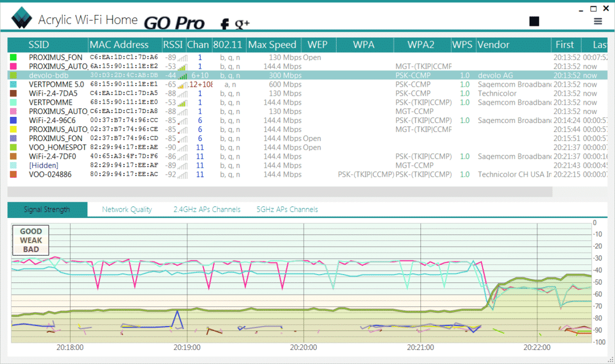
Task: Select the VOO_HOMESPOT network name
Action: (57, 148)
